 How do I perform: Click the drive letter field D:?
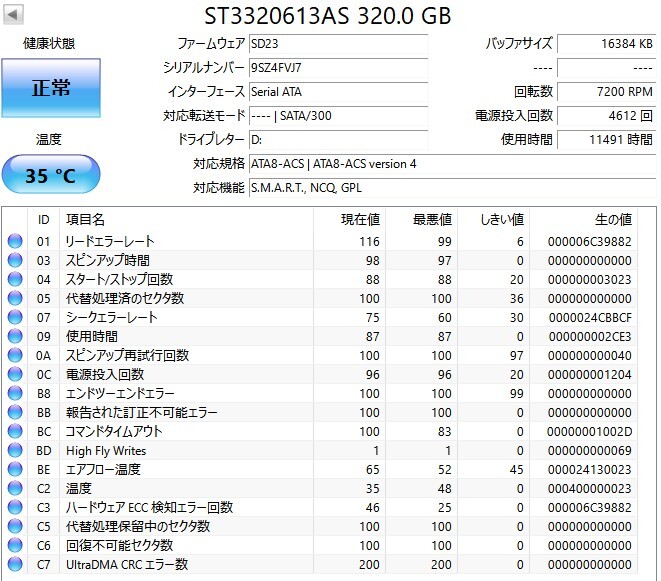click(339, 140)
